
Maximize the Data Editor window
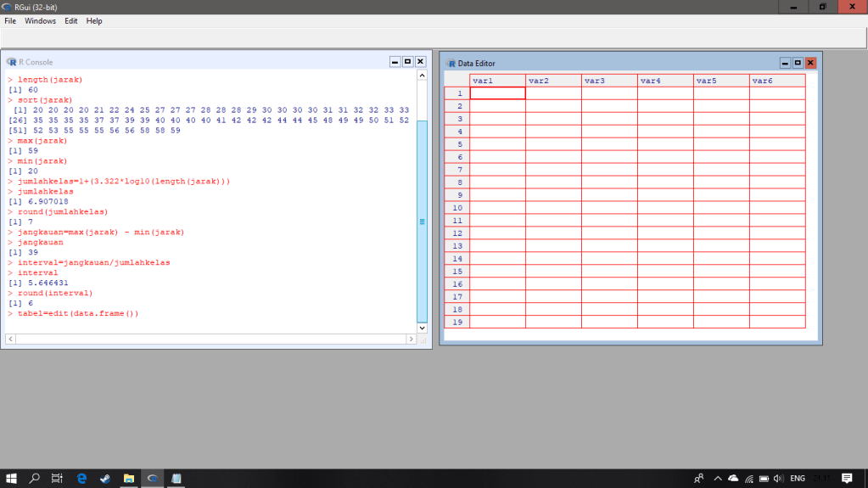tap(798, 63)
